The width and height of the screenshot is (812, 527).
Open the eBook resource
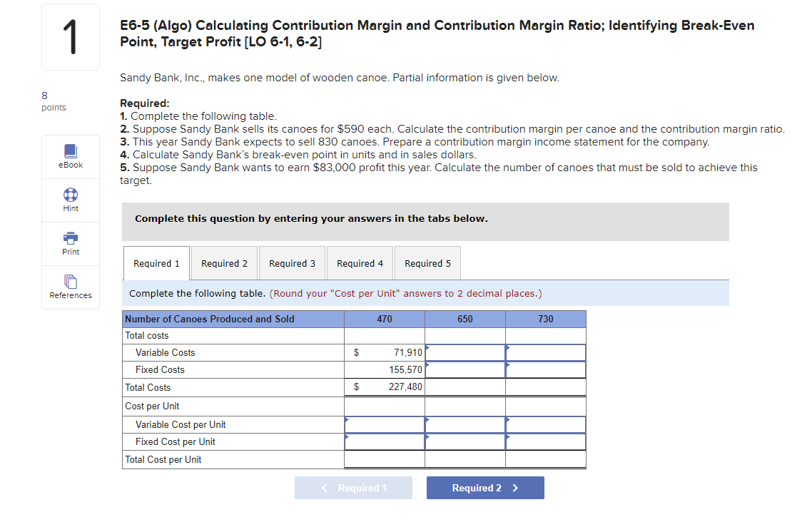point(70,155)
